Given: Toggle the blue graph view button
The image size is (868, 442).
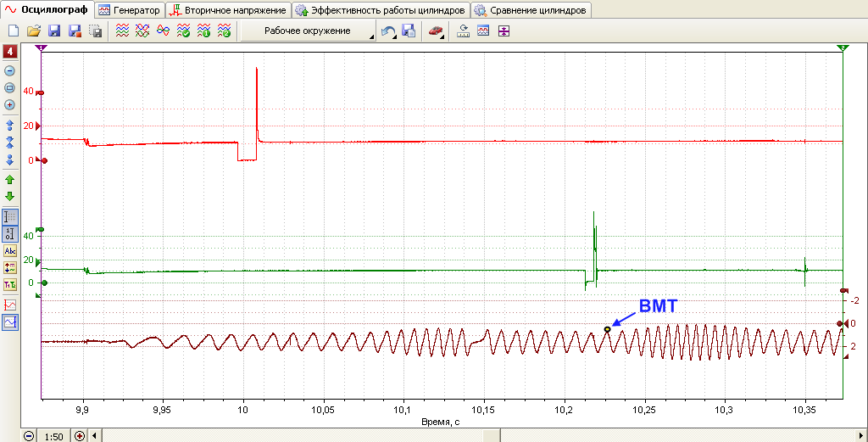Looking at the screenshot, I should (10, 322).
